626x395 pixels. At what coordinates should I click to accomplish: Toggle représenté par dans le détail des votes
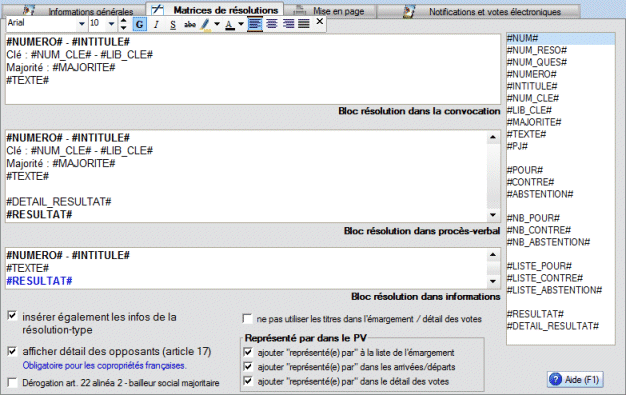248,381
